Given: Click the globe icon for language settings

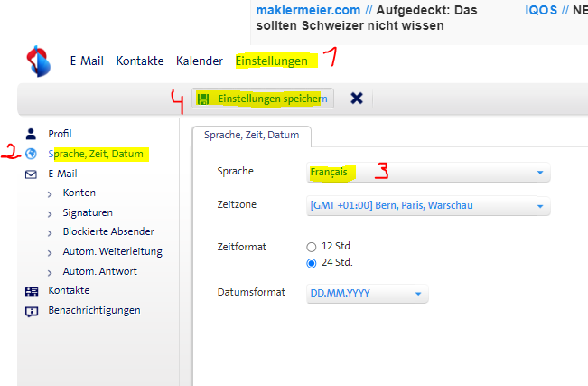Looking at the screenshot, I should click(x=33, y=154).
